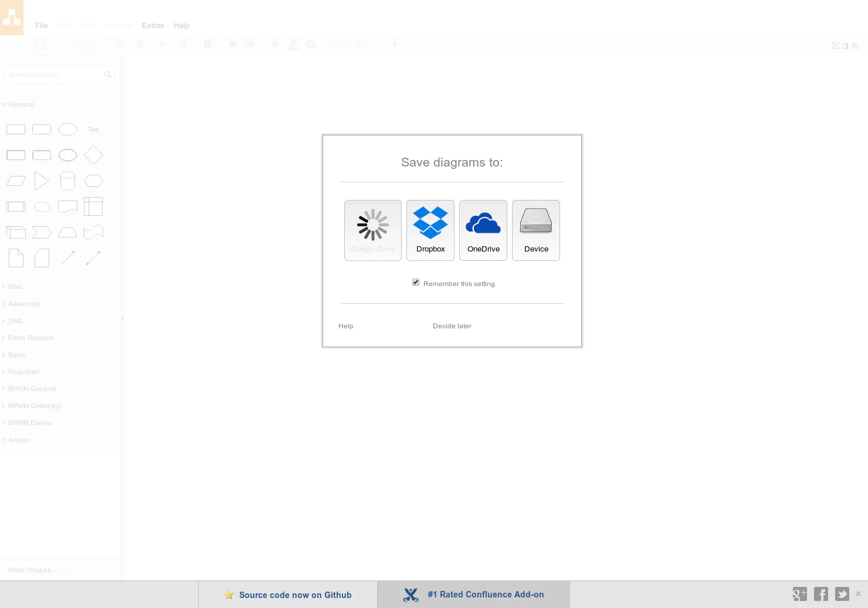
Task: Open the Edit menu
Action: coord(64,26)
